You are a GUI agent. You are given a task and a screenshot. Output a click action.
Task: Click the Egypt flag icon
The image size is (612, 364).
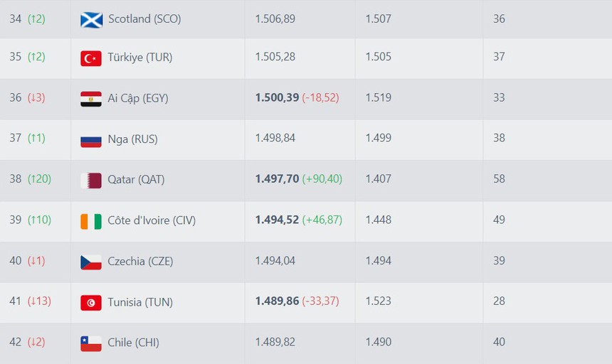tap(91, 99)
